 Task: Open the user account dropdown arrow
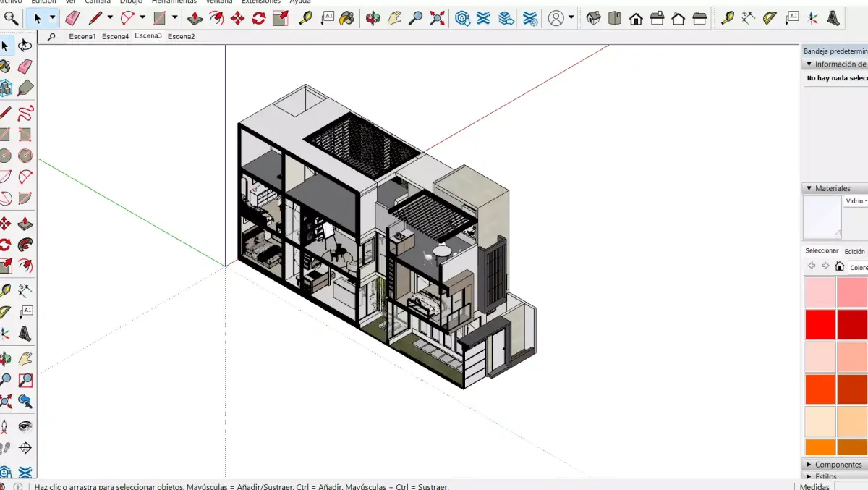point(571,18)
